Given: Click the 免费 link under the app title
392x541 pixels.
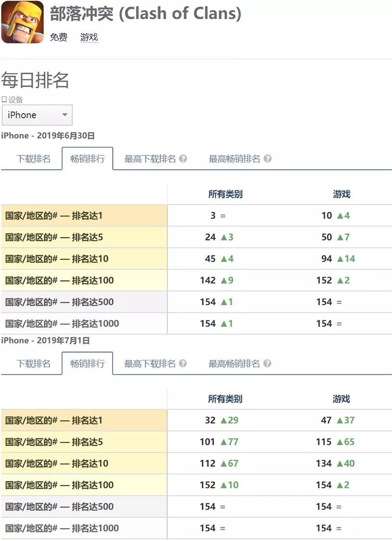Looking at the screenshot, I should click(x=58, y=38).
